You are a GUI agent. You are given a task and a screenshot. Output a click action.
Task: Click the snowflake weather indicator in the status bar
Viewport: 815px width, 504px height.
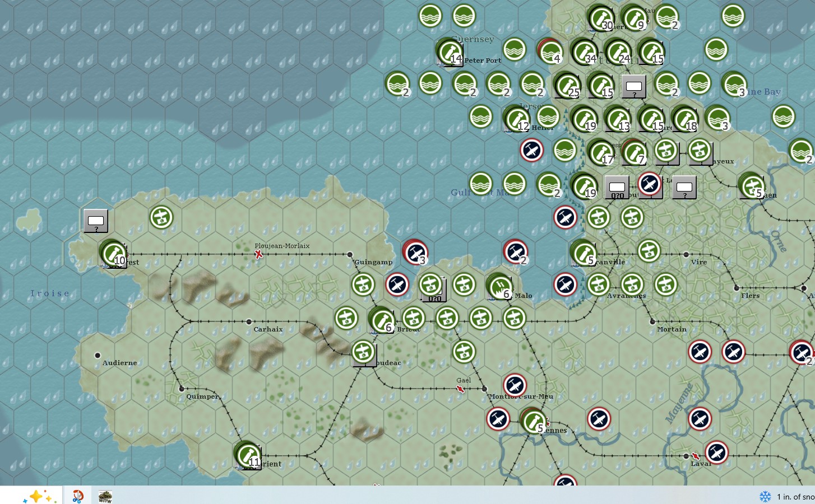[x=766, y=497]
